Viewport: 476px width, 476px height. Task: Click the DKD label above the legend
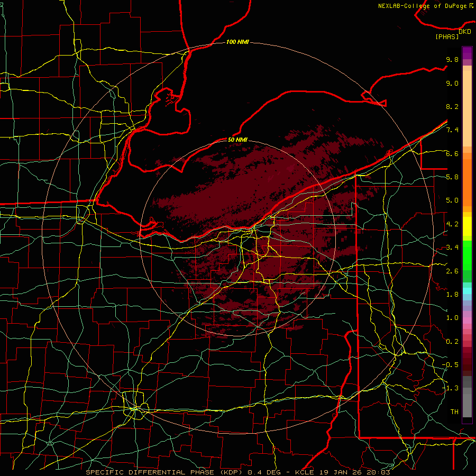[x=465, y=31]
